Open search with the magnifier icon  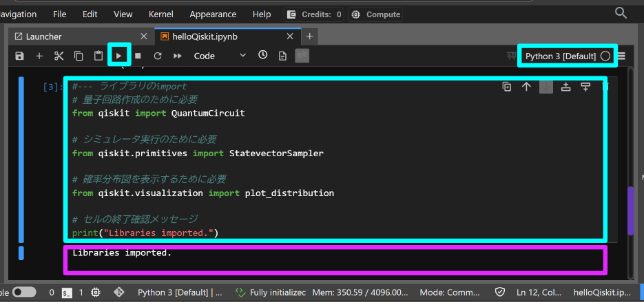coord(621,12)
